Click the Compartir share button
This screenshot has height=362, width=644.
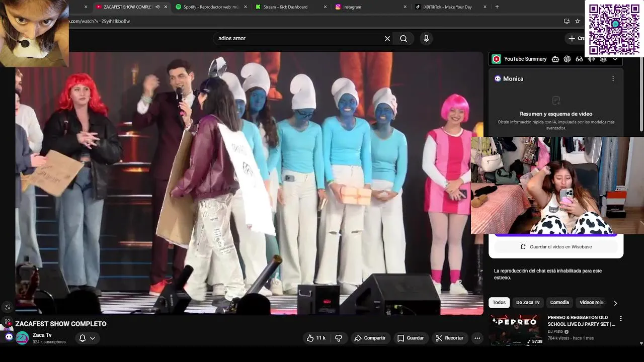coord(370,338)
